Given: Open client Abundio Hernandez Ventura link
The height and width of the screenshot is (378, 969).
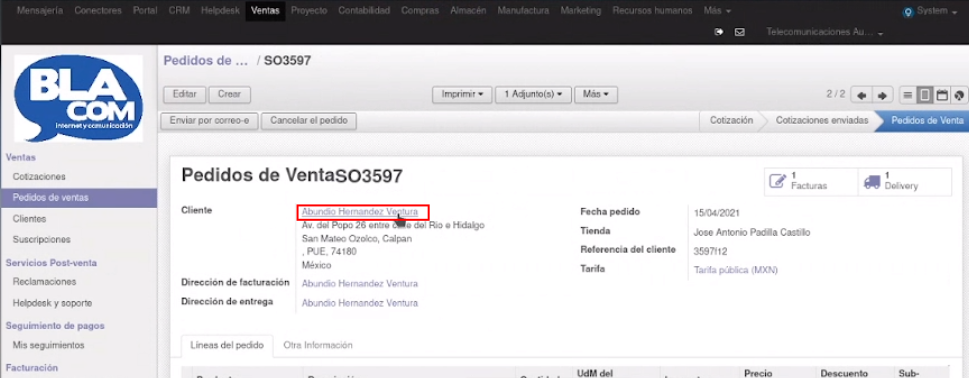Looking at the screenshot, I should 360,212.
